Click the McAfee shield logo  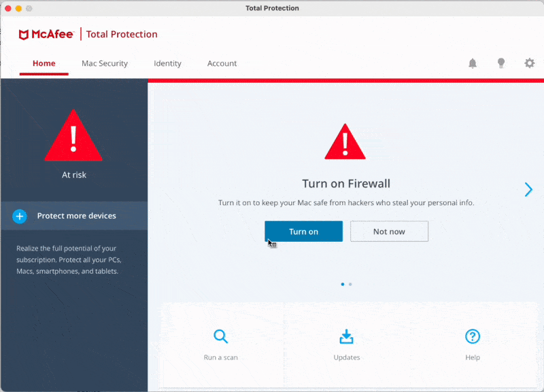(23, 35)
